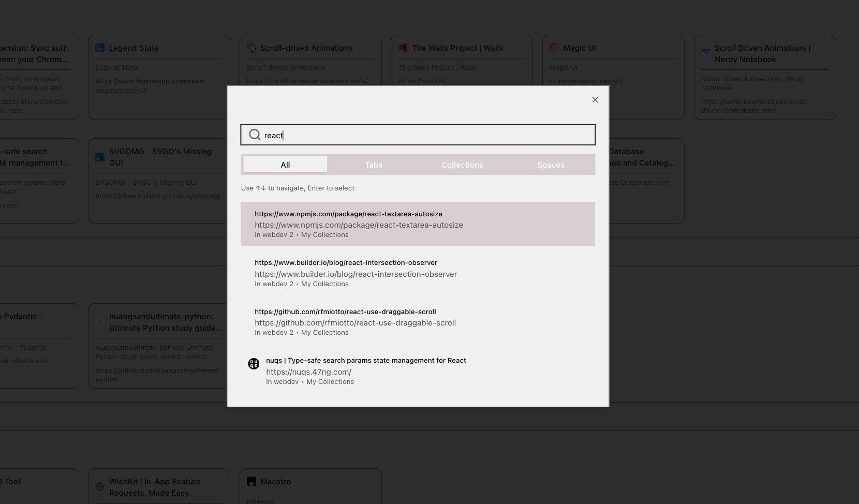Click the WishKit globe favicon
Viewport: 859px width, 504px height.
point(100,487)
